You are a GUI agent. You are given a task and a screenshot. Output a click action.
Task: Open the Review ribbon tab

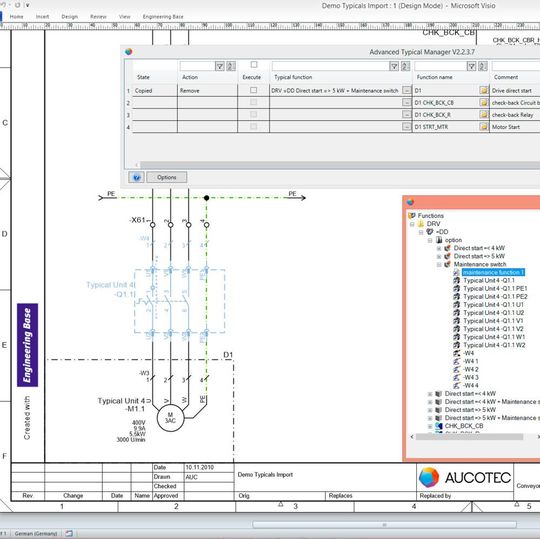point(98,17)
